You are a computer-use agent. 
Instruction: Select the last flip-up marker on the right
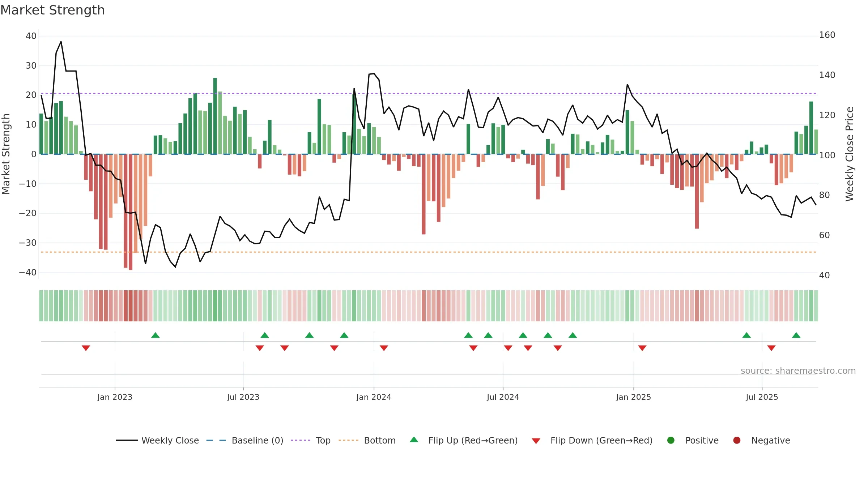coord(796,335)
